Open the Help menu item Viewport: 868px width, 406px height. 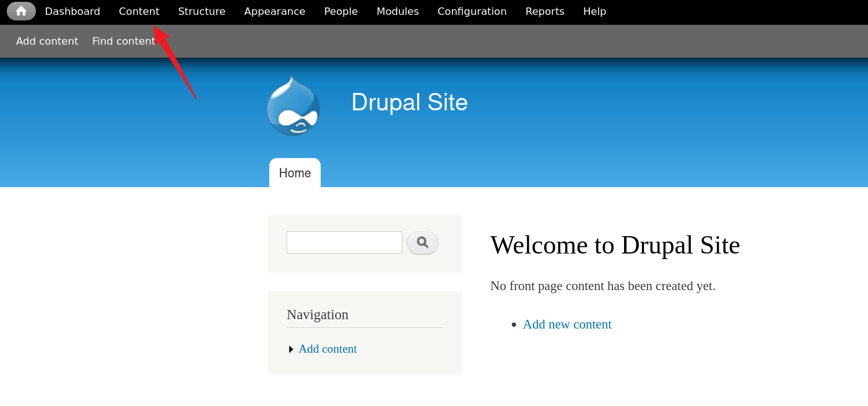594,11
